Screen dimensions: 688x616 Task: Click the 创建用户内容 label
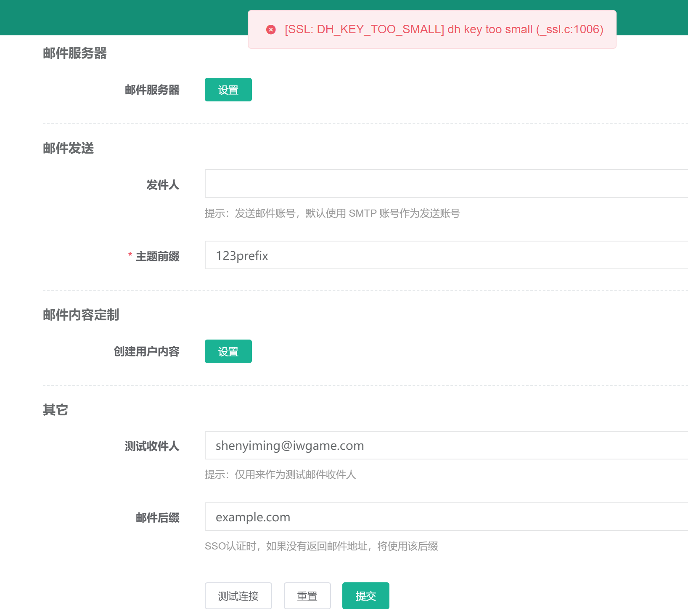point(146,351)
